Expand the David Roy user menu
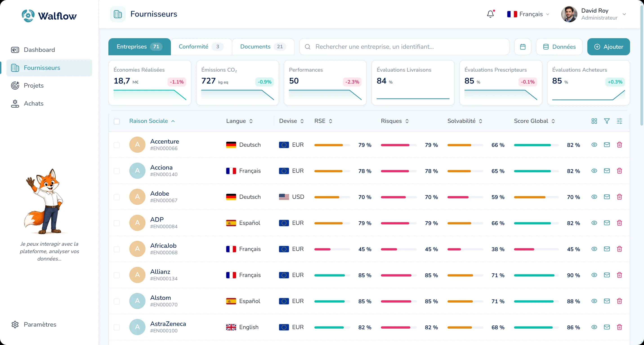Viewport: 644px width, 345px height. pos(624,14)
